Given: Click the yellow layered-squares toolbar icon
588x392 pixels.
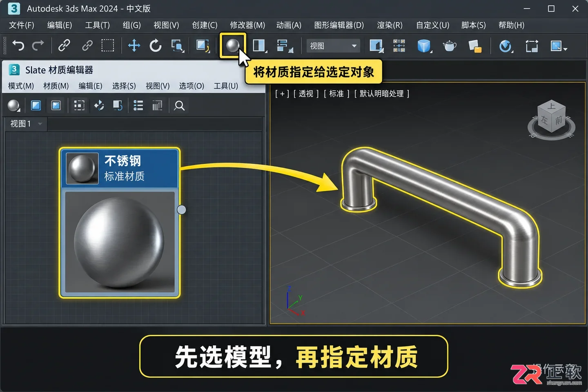Looking at the screenshot, I should tap(475, 46).
